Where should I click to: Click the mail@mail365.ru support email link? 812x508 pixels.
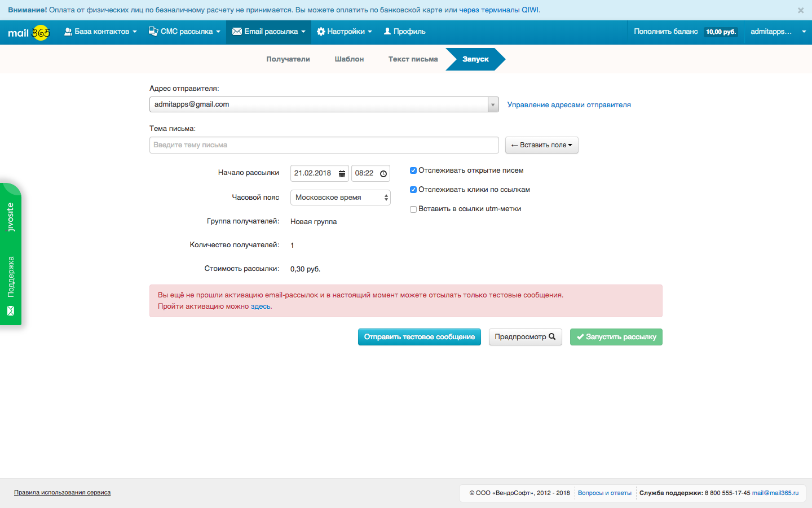coord(775,493)
